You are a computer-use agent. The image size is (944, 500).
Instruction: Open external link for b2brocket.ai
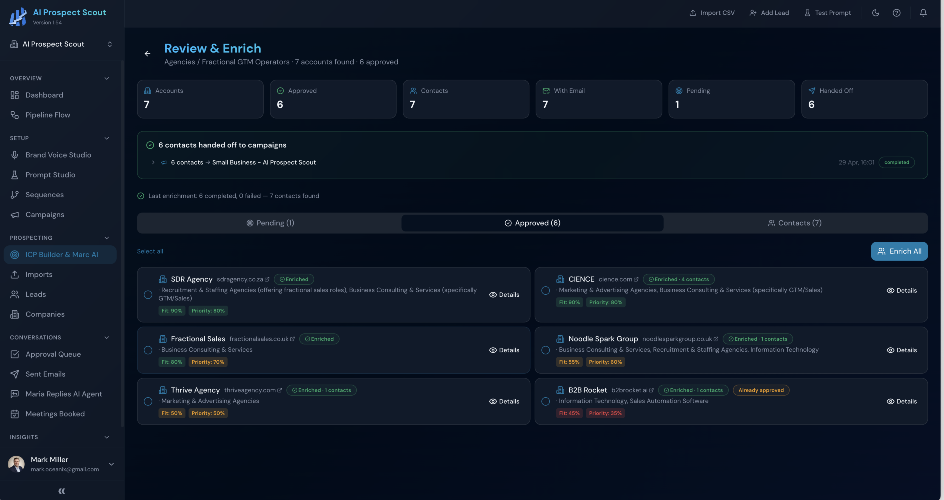click(651, 390)
